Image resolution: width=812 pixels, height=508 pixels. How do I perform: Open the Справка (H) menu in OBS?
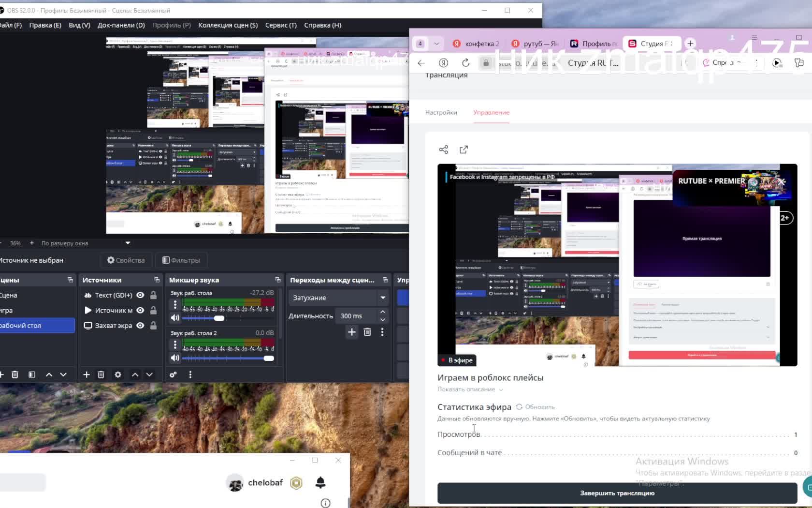pos(323,25)
